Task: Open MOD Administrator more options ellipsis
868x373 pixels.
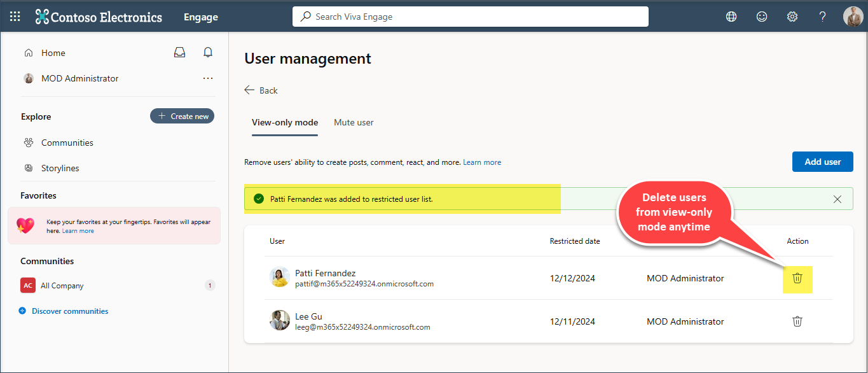Action: point(208,78)
